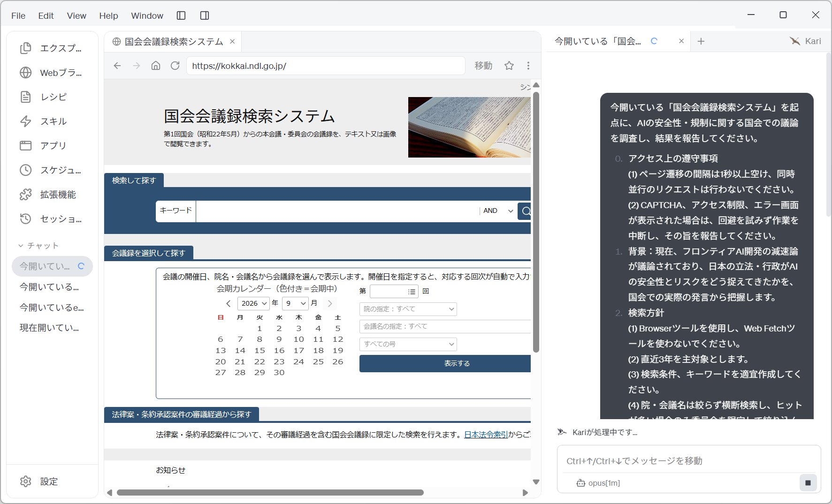Open the session history item

[x=52, y=219]
